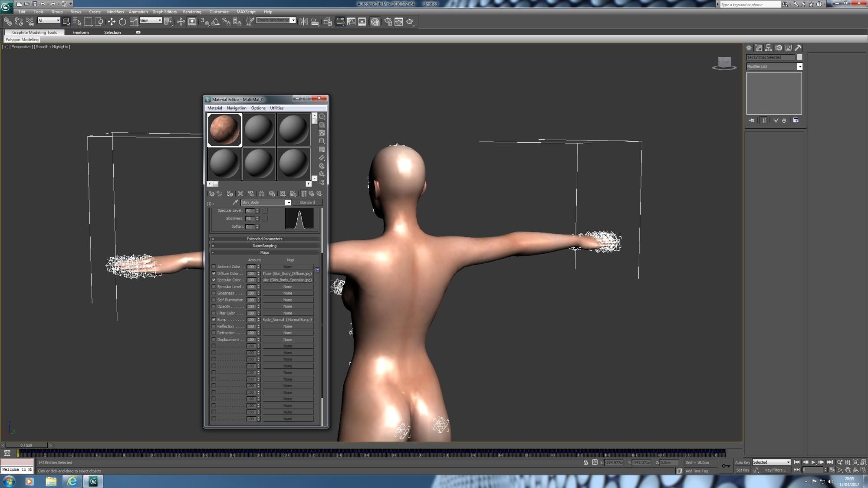This screenshot has height=488, width=868.
Task: Click Auto Key button
Action: point(742,462)
